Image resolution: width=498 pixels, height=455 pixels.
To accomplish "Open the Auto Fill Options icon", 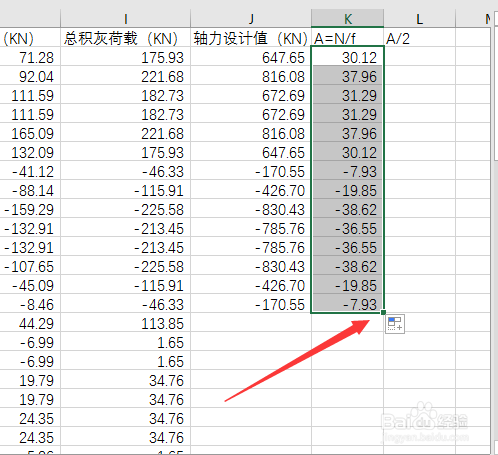I will (x=395, y=324).
